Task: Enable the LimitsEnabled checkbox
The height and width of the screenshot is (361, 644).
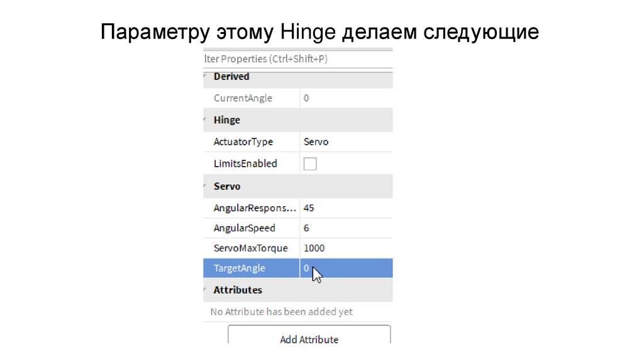Action: (x=310, y=164)
